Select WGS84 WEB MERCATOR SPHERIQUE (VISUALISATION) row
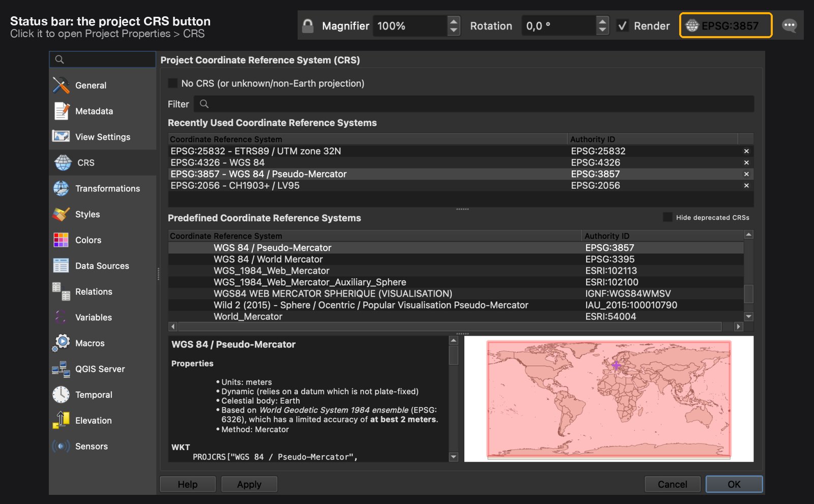 (x=456, y=293)
